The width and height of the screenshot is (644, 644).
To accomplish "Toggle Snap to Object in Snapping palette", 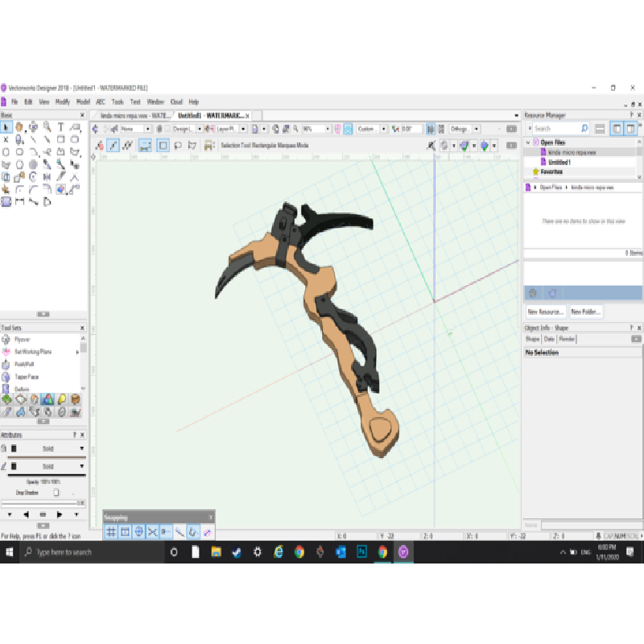I will [125, 532].
